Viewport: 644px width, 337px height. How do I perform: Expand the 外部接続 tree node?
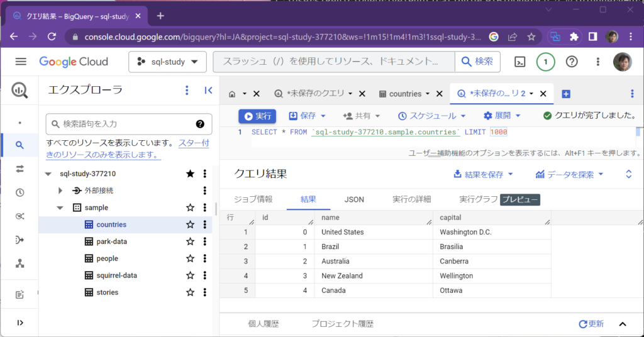coord(60,191)
